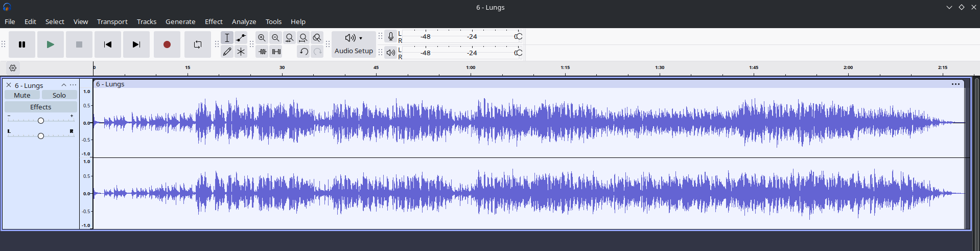The height and width of the screenshot is (251, 980).
Task: Open the Audio Setup dropdown
Action: point(354,44)
